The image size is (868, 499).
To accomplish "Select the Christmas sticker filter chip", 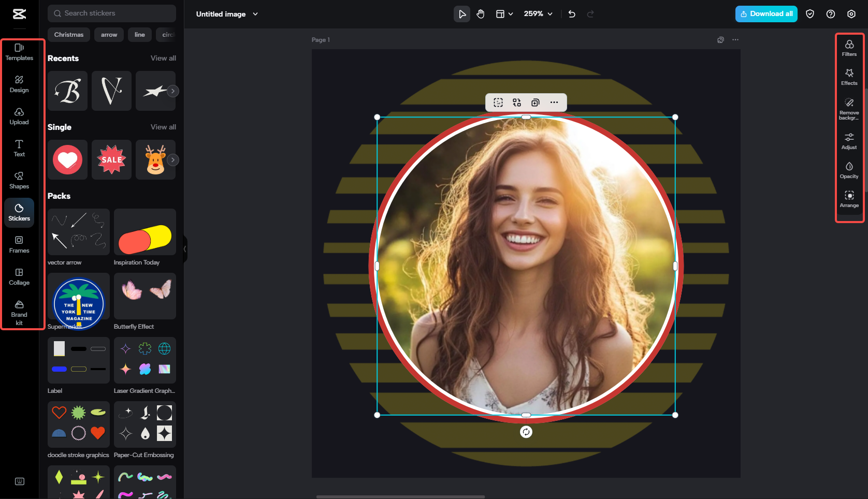I will click(69, 34).
